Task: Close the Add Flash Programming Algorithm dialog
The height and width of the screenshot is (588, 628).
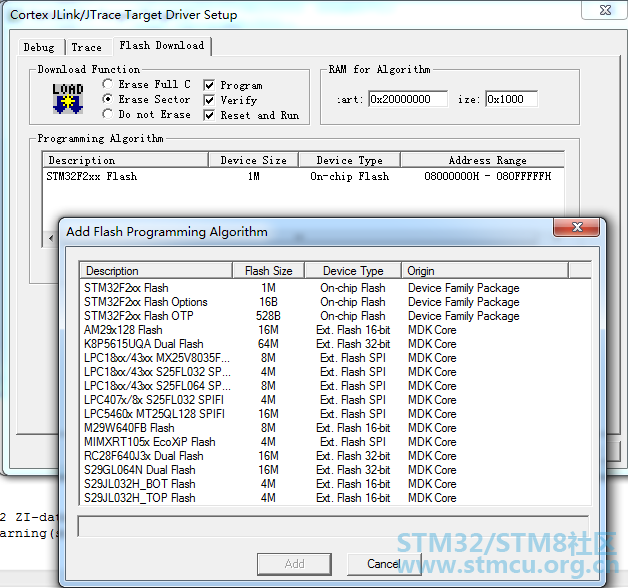Action: (576, 227)
